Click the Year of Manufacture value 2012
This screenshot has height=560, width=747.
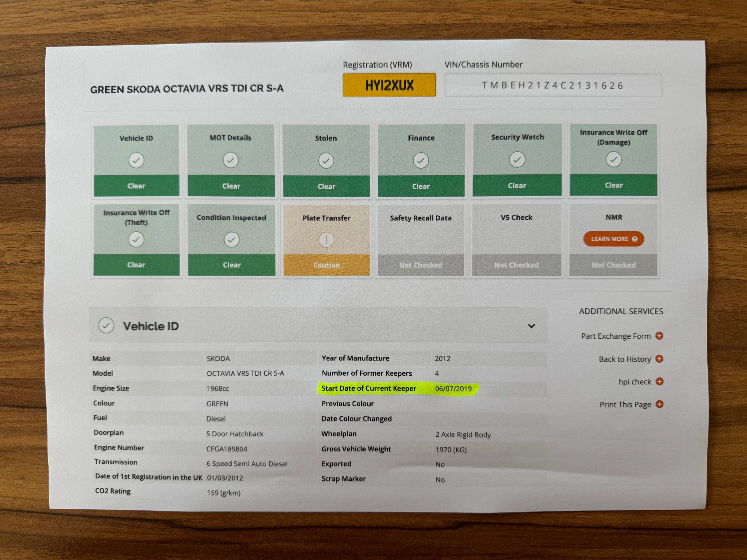442,358
